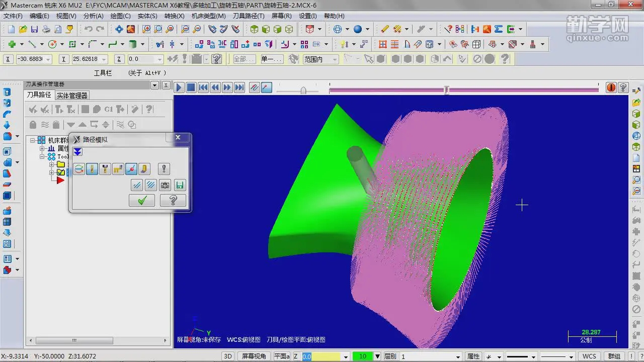
Task: Click the WCS button in status bar
Action: tap(589, 356)
